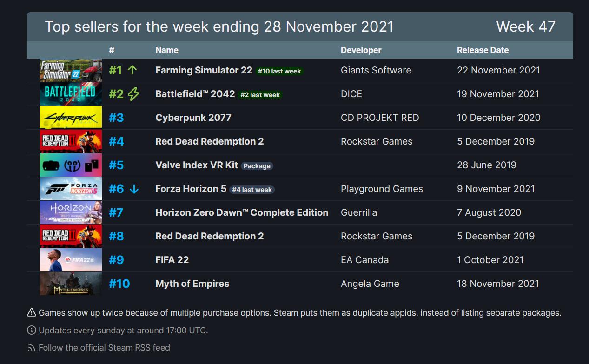This screenshot has width=589, height=364.
Task: Select Red Dead Redemption 2 at #4
Action: (x=210, y=141)
